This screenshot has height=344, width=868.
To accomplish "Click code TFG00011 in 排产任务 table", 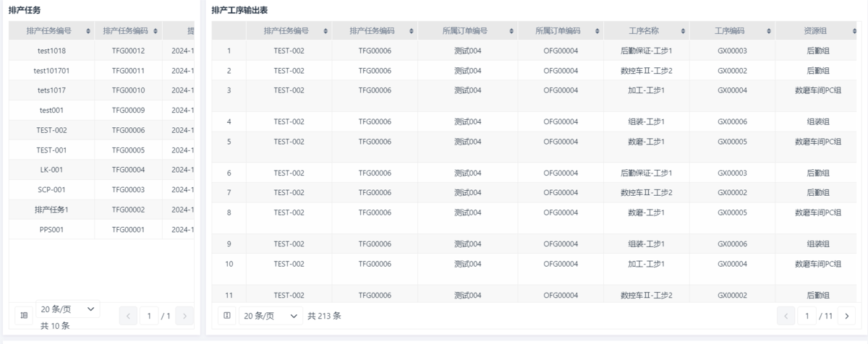I will [x=129, y=71].
